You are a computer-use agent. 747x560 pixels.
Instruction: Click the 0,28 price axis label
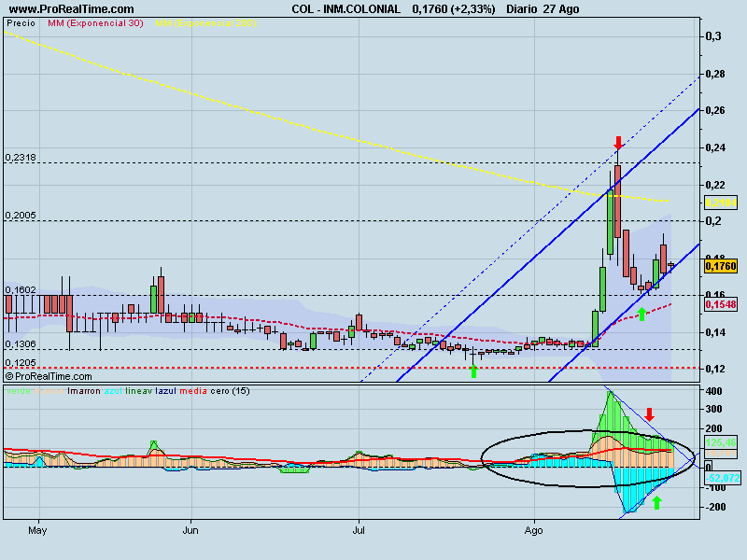click(715, 75)
